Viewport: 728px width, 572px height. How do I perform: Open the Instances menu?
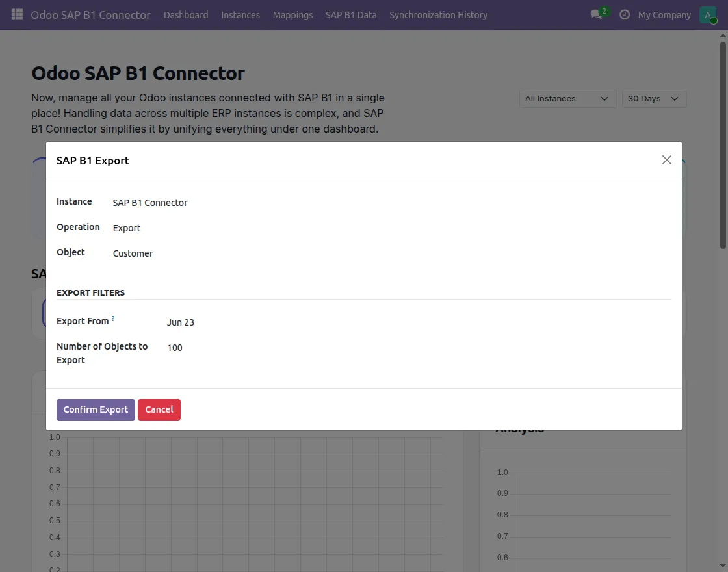tap(240, 15)
